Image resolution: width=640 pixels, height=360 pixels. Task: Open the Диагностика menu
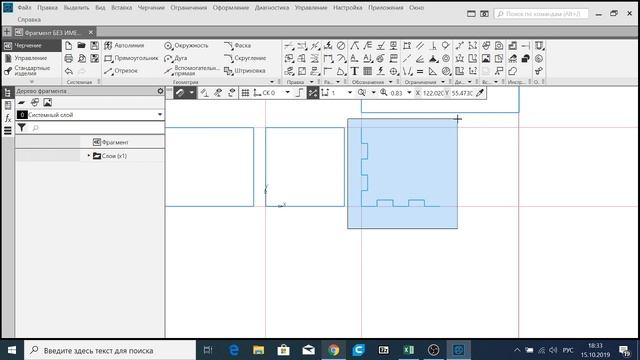[x=272, y=8]
